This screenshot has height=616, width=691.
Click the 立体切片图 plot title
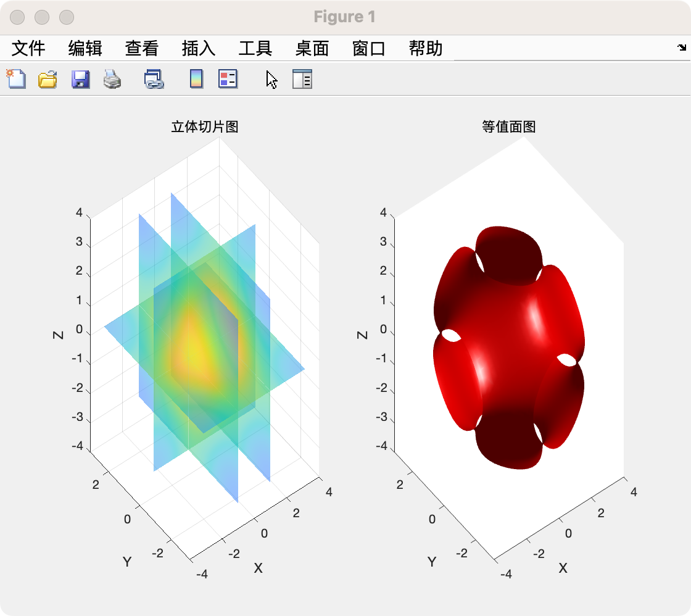(205, 127)
